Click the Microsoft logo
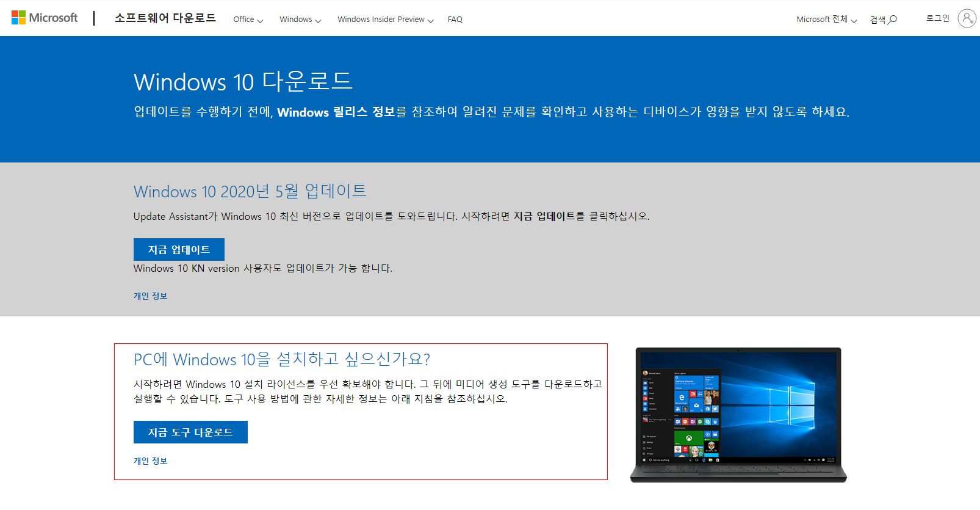 [x=45, y=18]
